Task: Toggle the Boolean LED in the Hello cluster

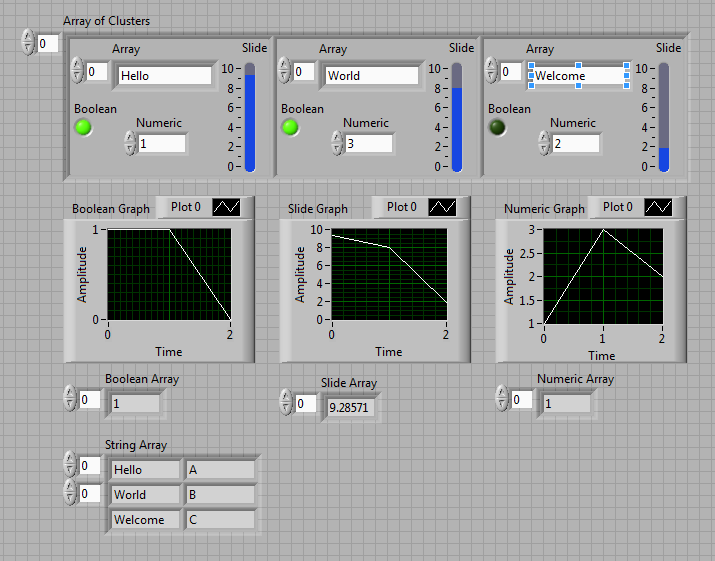Action: [83, 127]
